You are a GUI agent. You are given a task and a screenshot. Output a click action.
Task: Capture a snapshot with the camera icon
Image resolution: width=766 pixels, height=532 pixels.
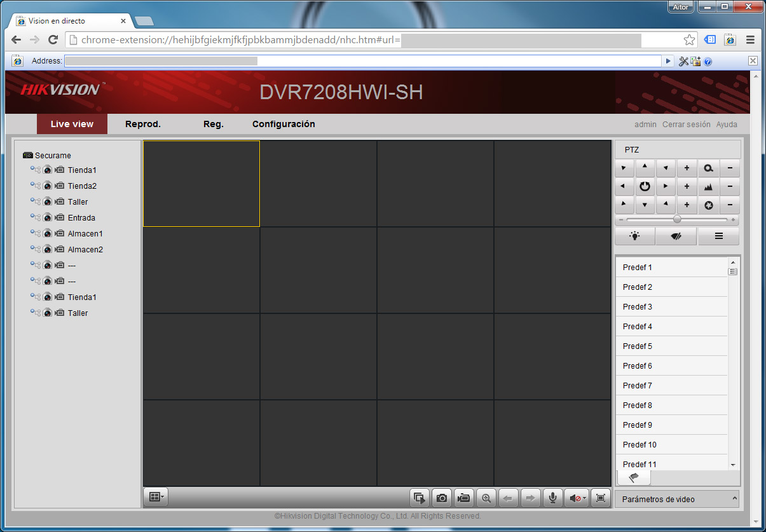442,498
